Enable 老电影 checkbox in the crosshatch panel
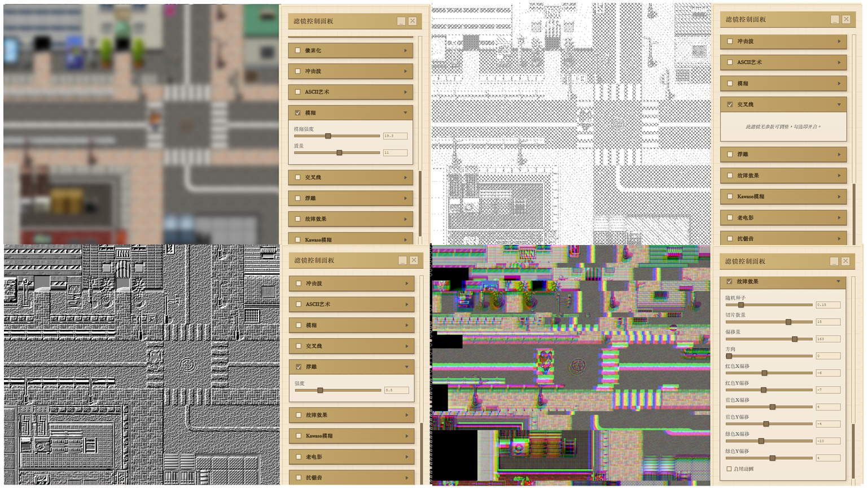Viewport: 868px width, 489px height. coord(730,217)
